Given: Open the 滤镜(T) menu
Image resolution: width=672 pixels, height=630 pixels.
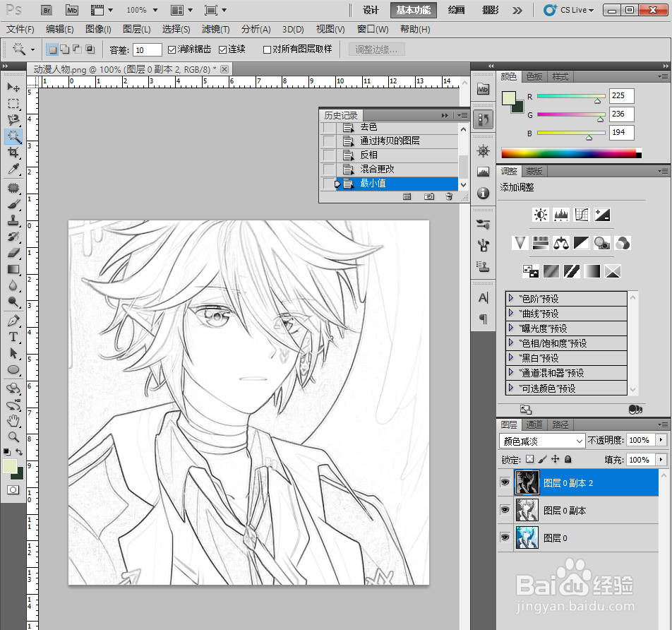Looking at the screenshot, I should tap(215, 29).
